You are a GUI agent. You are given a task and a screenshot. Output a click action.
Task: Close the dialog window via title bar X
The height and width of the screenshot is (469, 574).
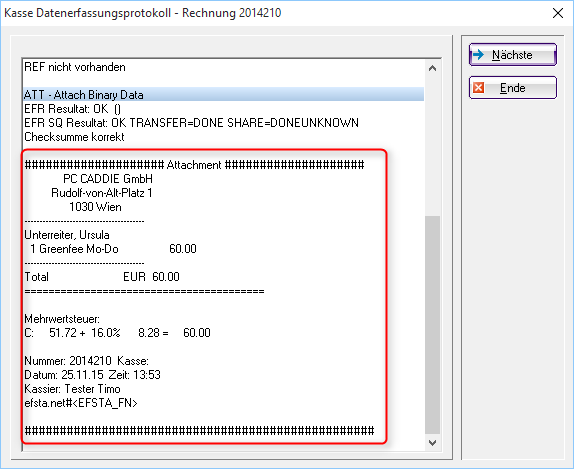point(558,13)
